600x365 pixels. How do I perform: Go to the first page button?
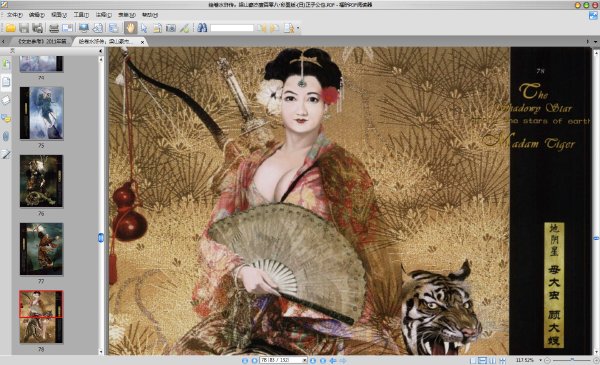tap(245, 360)
